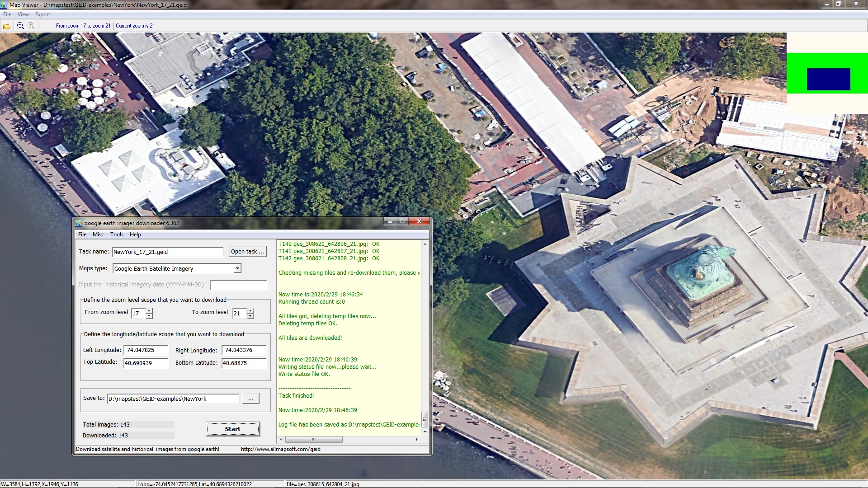This screenshot has height=488, width=868.
Task: Click the 'To zoom level' up stepper
Action: (250, 310)
